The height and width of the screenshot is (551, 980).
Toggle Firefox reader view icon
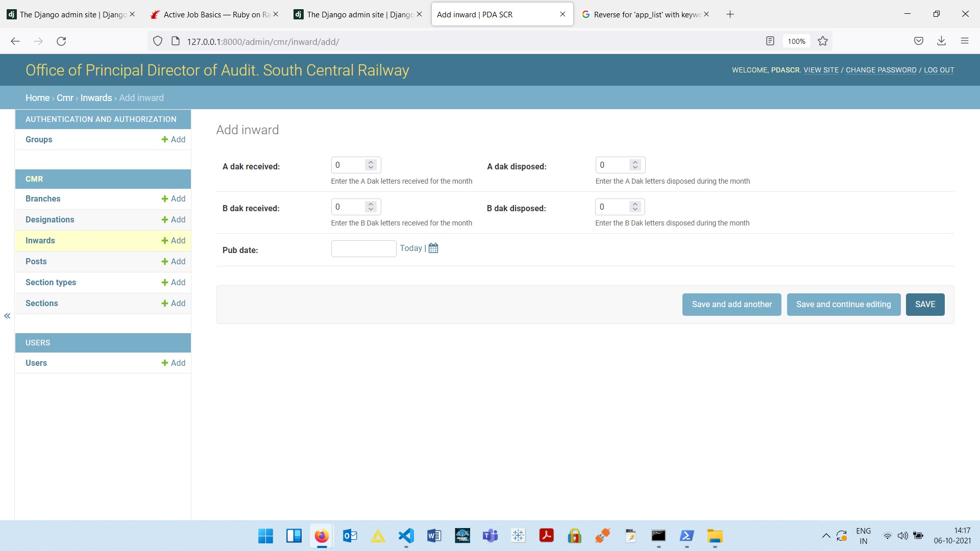click(x=770, y=41)
